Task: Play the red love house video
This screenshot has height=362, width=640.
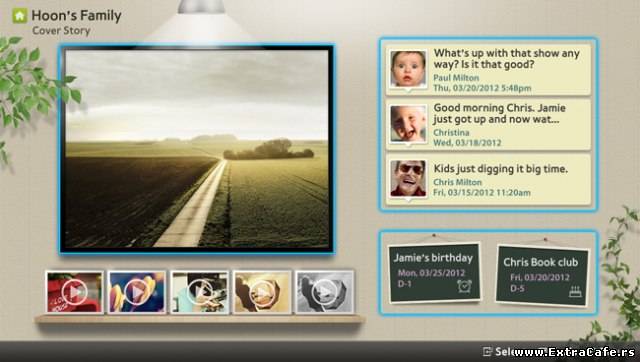Action: [x=74, y=292]
